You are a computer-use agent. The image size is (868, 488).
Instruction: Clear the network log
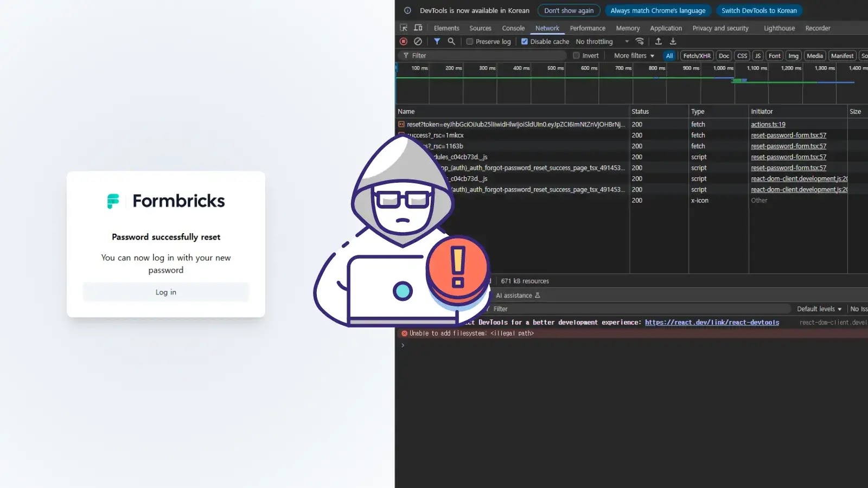[x=418, y=41]
